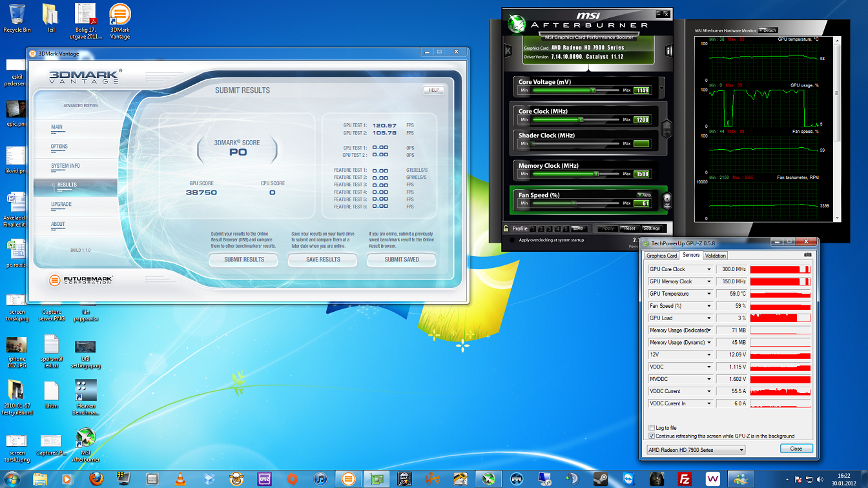Click the hardware monitor Detach button
Viewport: 868px width, 488px height.
(768, 30)
